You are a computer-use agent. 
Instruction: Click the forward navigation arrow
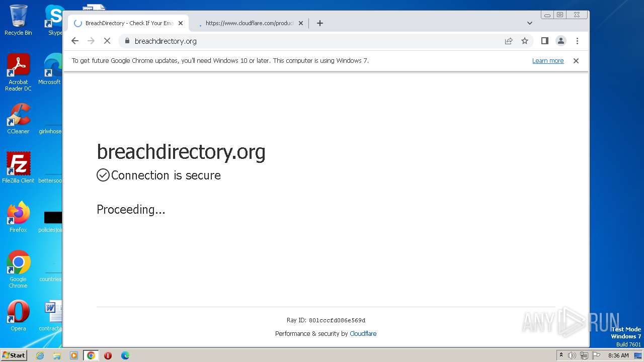coord(91,41)
